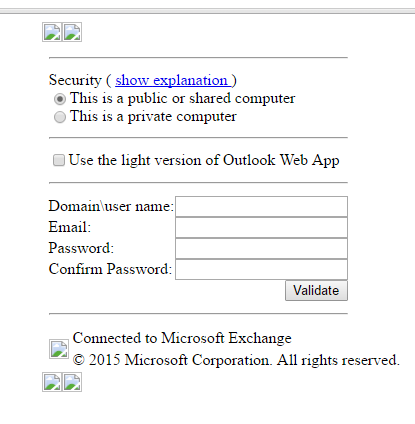Focus the Domain\user name text field
This screenshot has width=415, height=424.
[261, 206]
